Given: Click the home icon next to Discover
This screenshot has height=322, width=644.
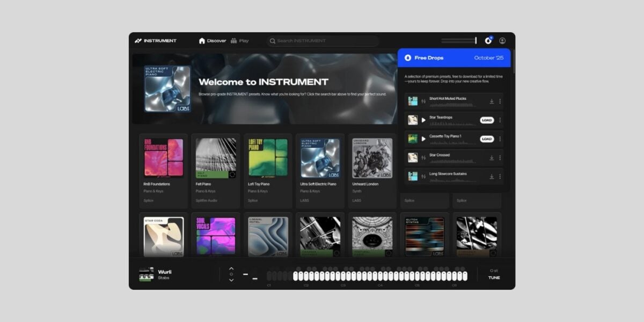Looking at the screenshot, I should 202,41.
